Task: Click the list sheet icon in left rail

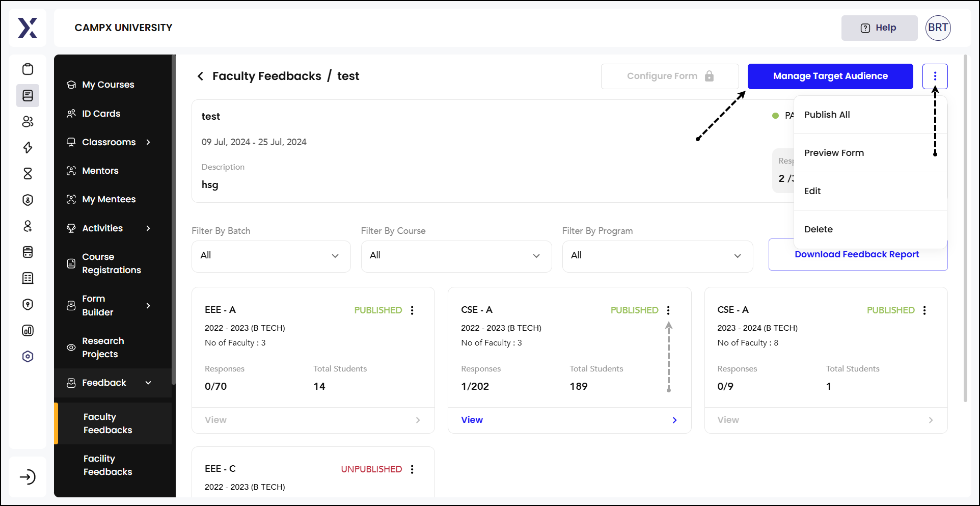Action: tap(28, 278)
